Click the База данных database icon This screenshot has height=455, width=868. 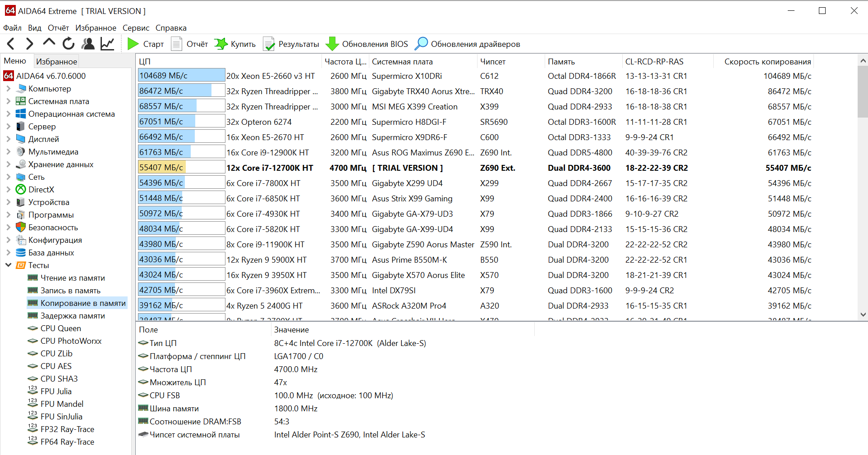tap(21, 253)
